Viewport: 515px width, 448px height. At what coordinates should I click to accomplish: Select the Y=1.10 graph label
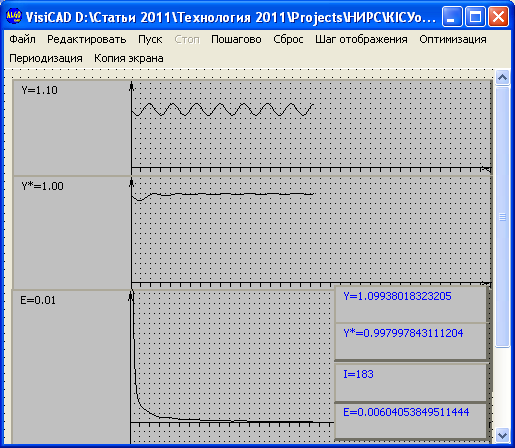point(39,90)
